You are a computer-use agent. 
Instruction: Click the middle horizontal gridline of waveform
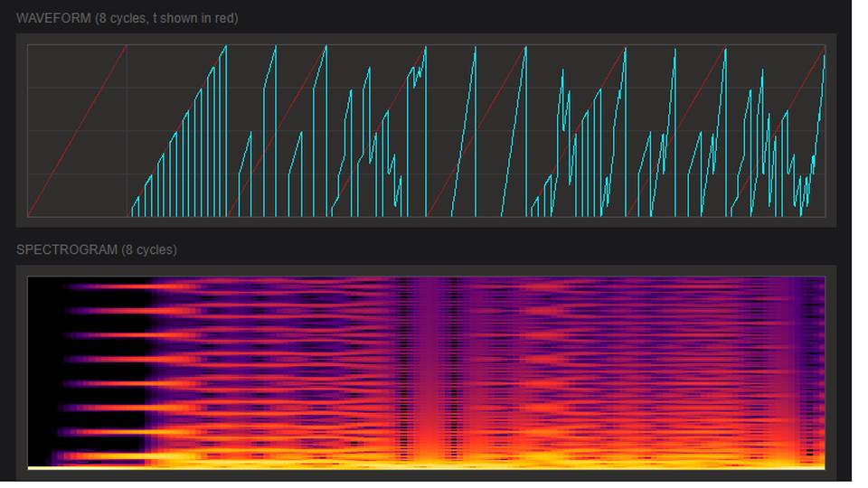click(72, 131)
